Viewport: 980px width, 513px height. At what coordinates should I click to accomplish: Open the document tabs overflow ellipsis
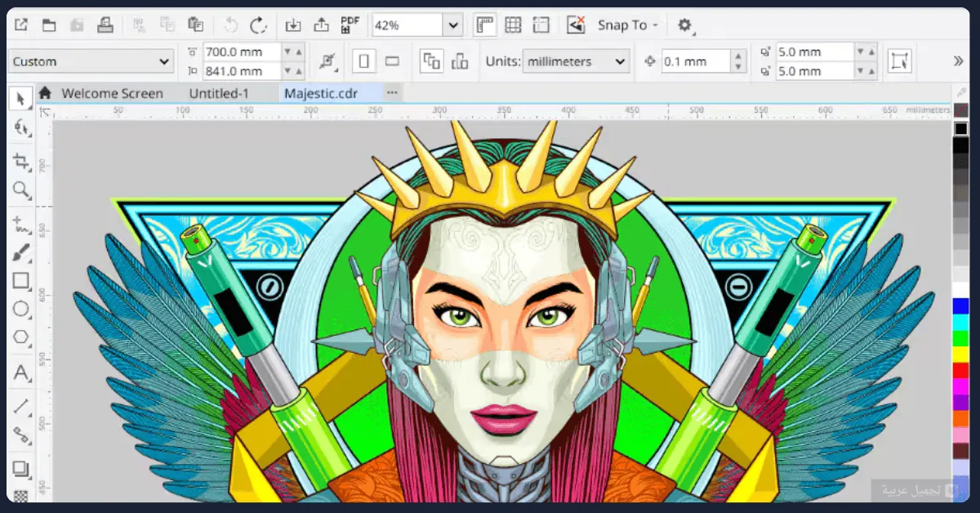point(392,93)
